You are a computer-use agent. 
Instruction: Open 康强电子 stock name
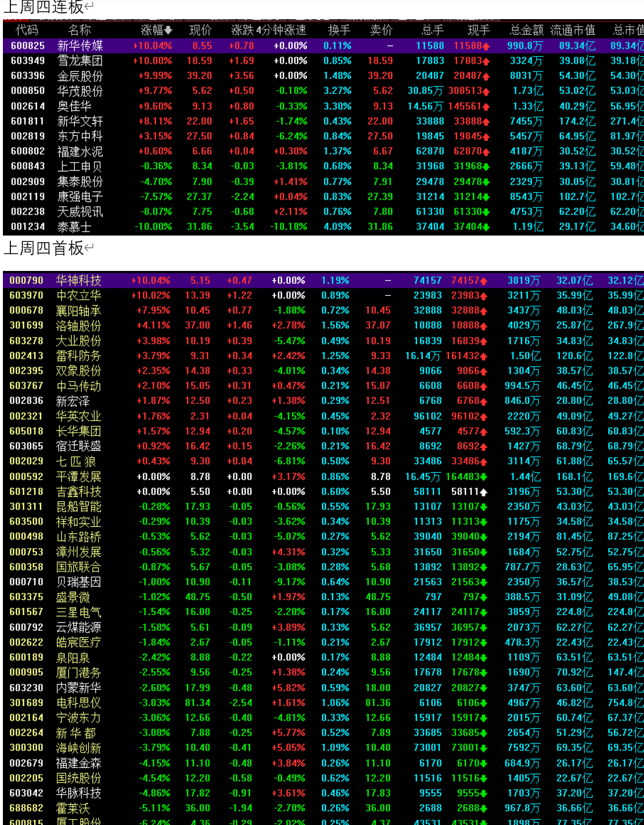click(80, 197)
